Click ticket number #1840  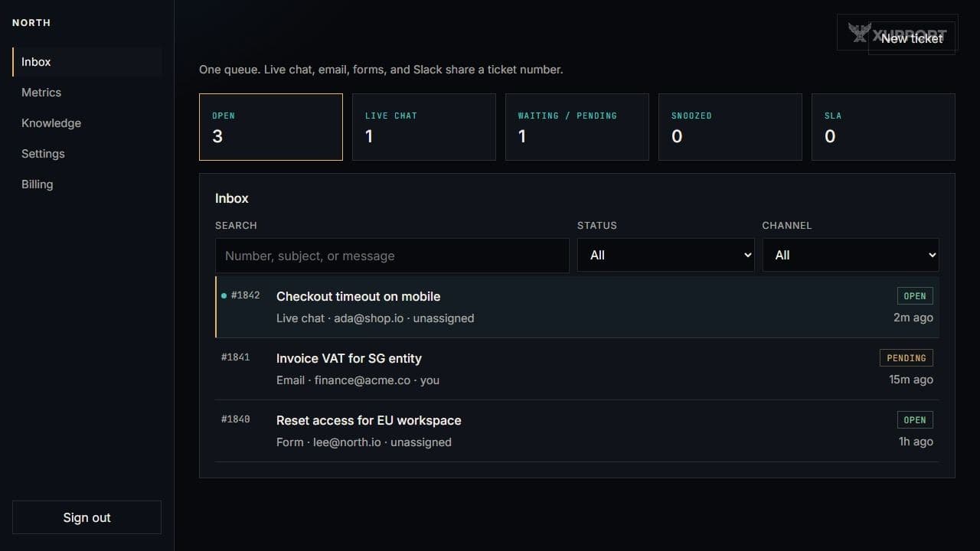(236, 419)
